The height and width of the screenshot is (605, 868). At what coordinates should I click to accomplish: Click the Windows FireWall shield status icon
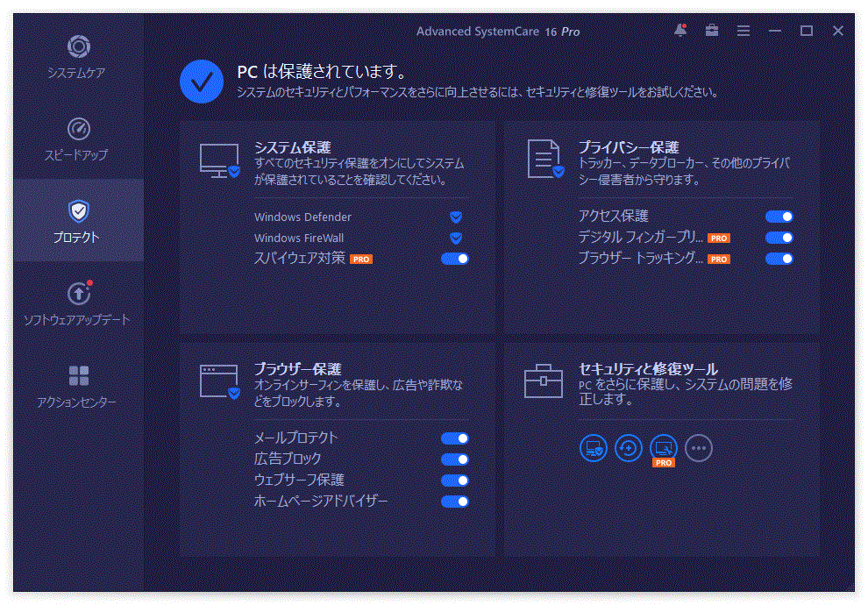pyautogui.click(x=456, y=238)
